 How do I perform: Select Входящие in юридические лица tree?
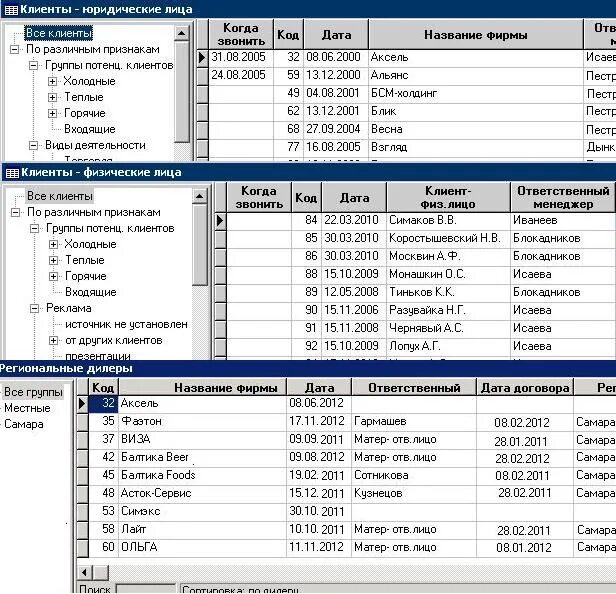90,129
